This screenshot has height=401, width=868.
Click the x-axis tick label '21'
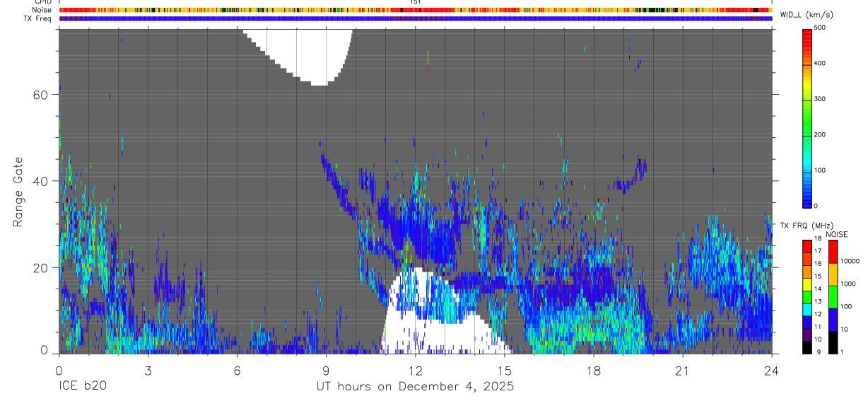click(682, 370)
